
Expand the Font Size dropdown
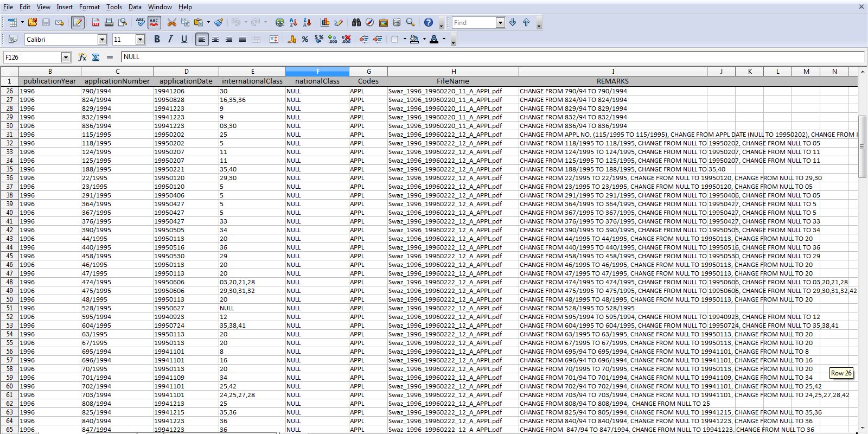(x=140, y=39)
